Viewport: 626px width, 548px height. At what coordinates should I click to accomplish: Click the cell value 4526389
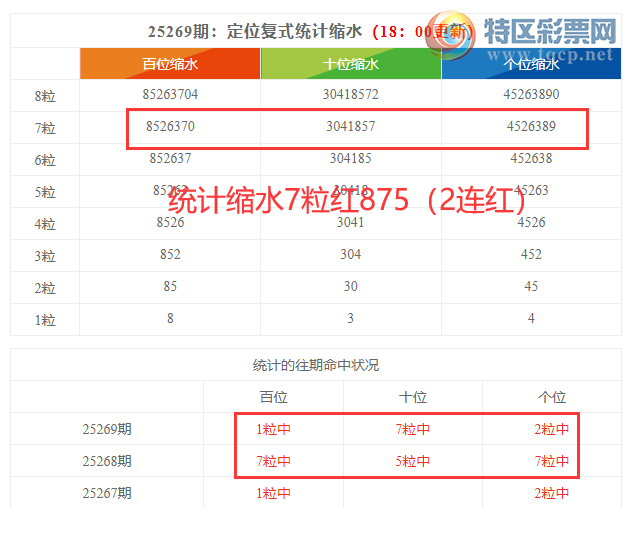[531, 126]
